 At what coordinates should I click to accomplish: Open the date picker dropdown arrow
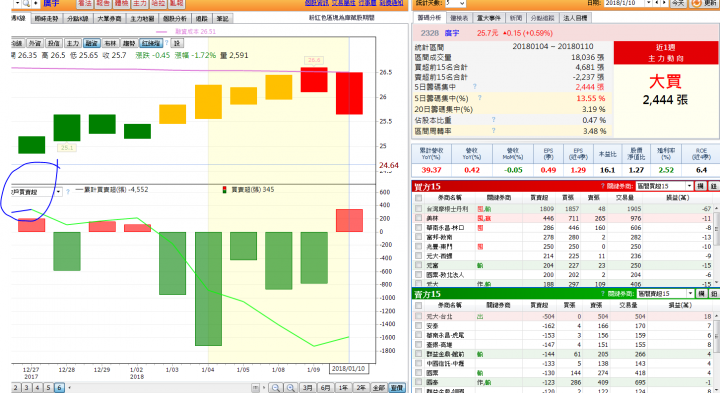649,3
